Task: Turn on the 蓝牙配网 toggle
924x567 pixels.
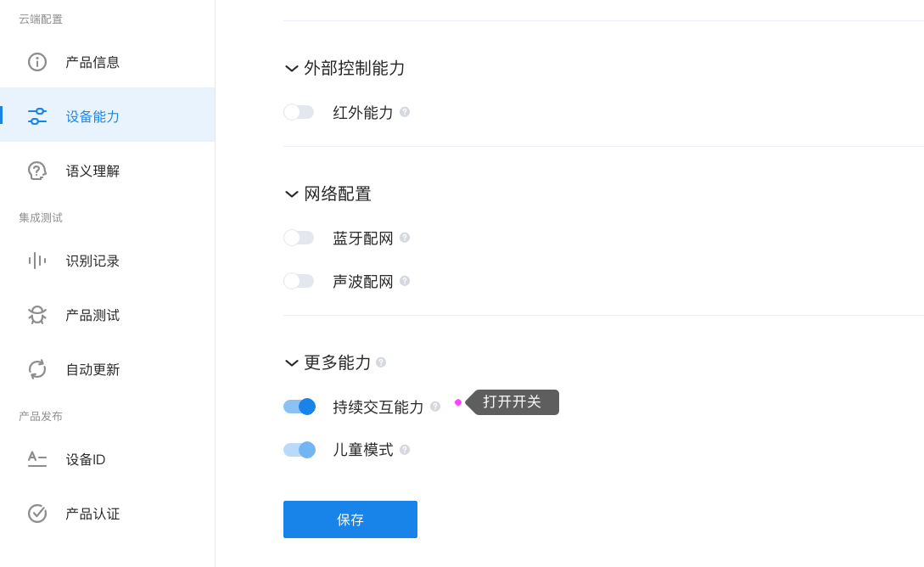Action: click(299, 238)
